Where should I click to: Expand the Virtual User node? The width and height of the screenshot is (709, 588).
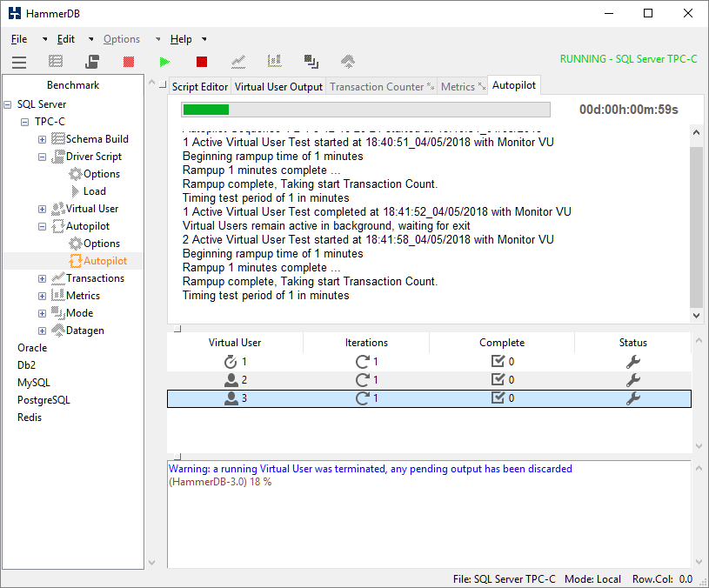coord(42,210)
